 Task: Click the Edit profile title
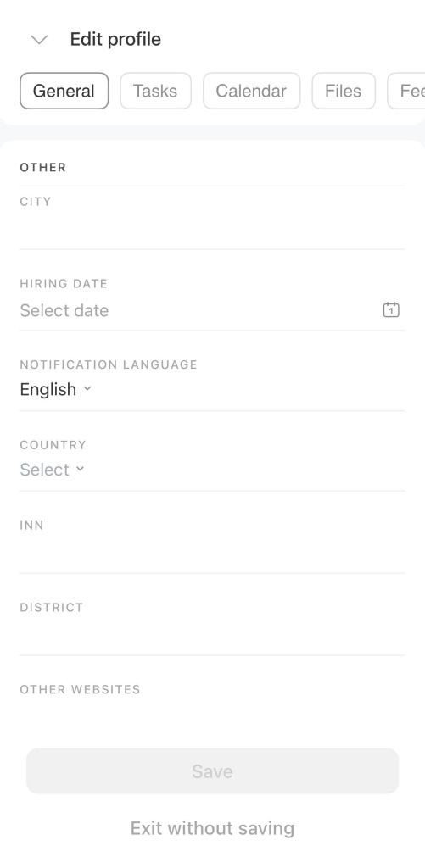[x=115, y=39]
